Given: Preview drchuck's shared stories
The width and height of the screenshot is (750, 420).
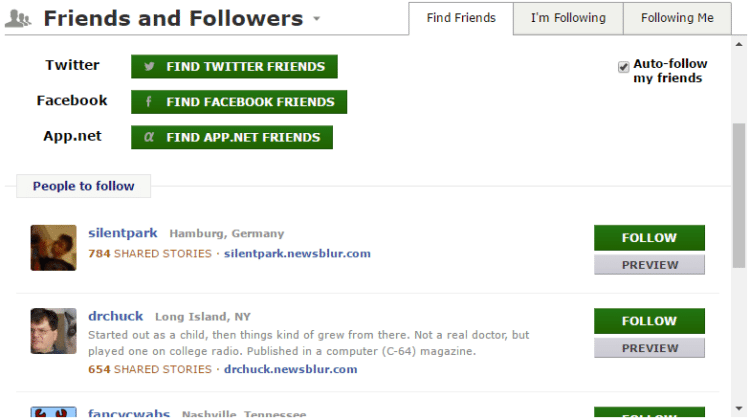Looking at the screenshot, I should click(649, 348).
